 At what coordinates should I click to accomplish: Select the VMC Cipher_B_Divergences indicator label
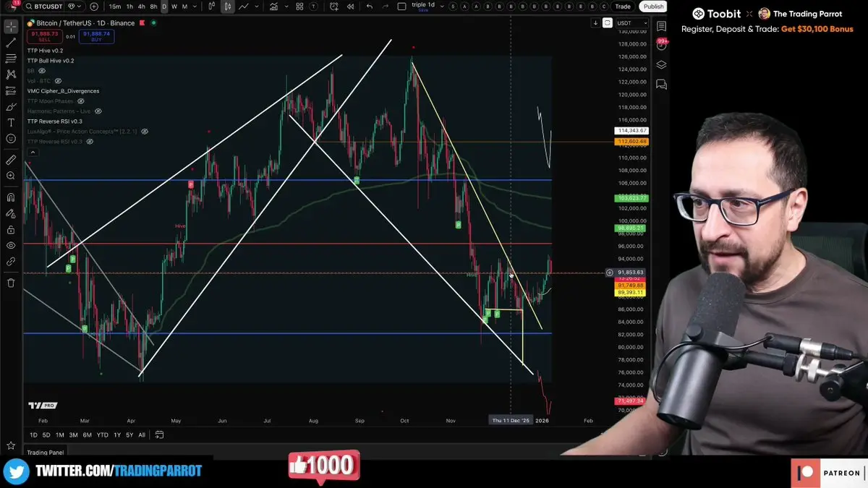(x=63, y=91)
